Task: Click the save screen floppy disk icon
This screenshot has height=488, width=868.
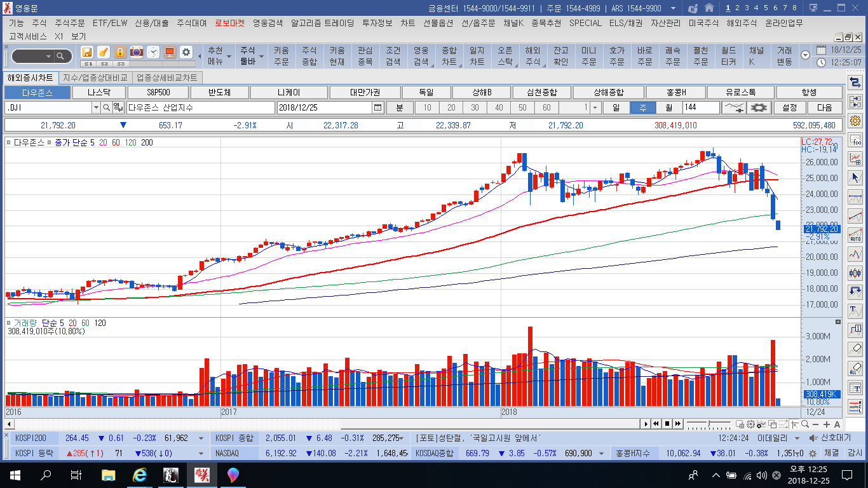Action: coord(87,52)
